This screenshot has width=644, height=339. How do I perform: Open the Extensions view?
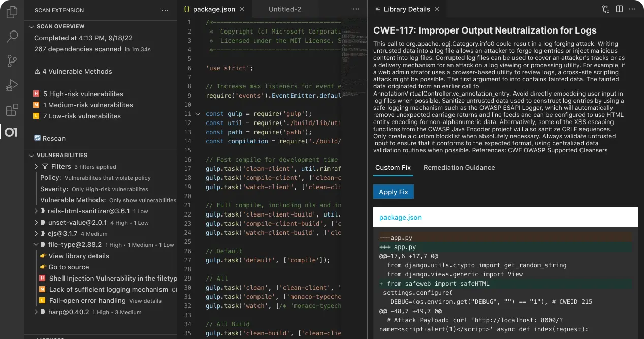click(x=11, y=110)
